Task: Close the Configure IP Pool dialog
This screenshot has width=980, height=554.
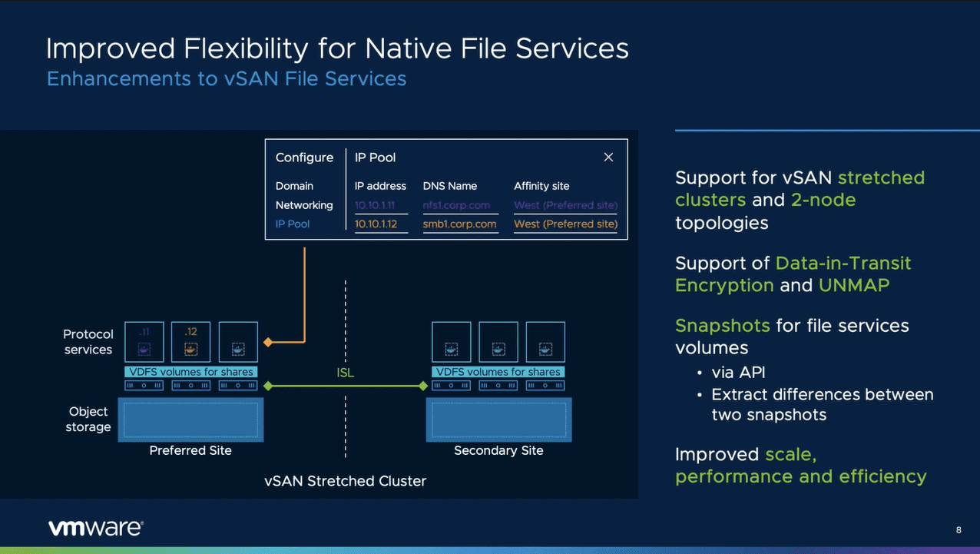Action: click(608, 158)
